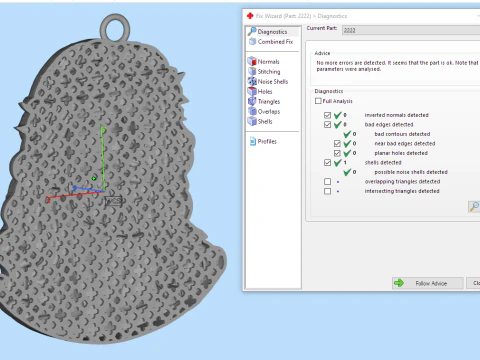The image size is (480, 360).
Task: Uncheck planar holes detected checkbox
Action: coord(337,153)
